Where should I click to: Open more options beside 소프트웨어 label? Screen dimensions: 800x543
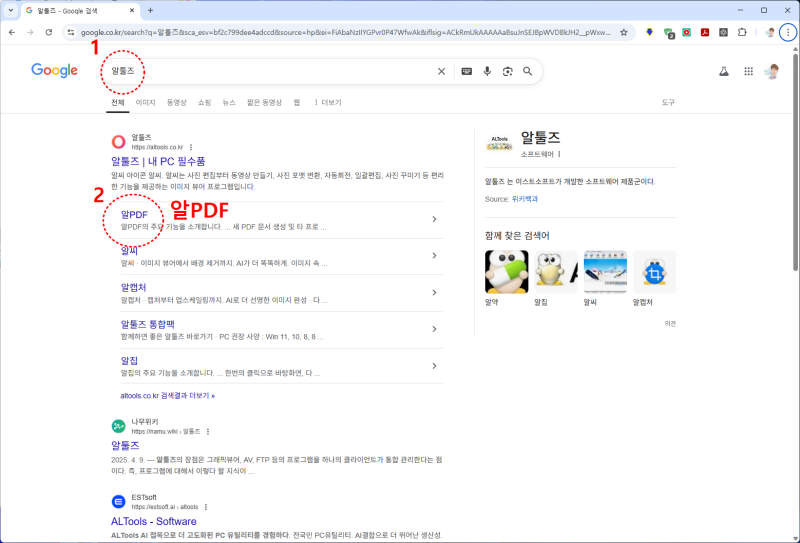(559, 154)
